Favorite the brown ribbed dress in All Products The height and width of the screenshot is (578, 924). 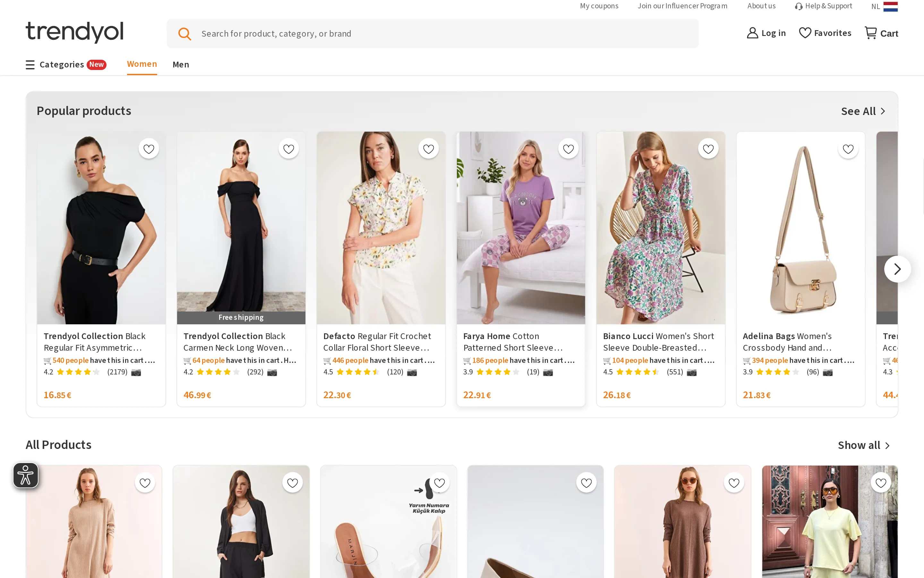(734, 483)
